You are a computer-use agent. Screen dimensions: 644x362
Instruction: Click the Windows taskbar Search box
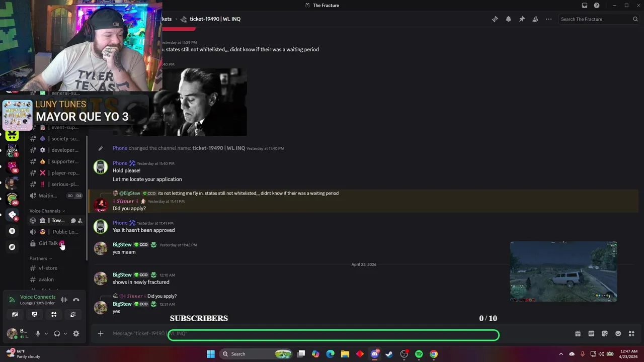click(x=257, y=354)
